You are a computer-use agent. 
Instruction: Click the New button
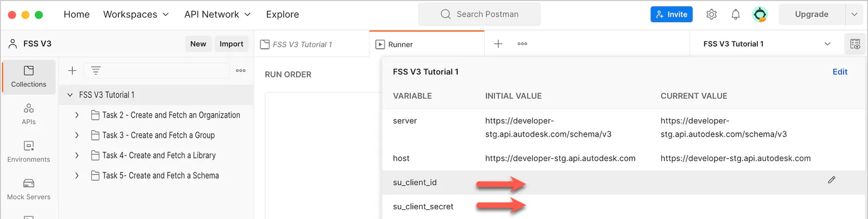coord(198,44)
